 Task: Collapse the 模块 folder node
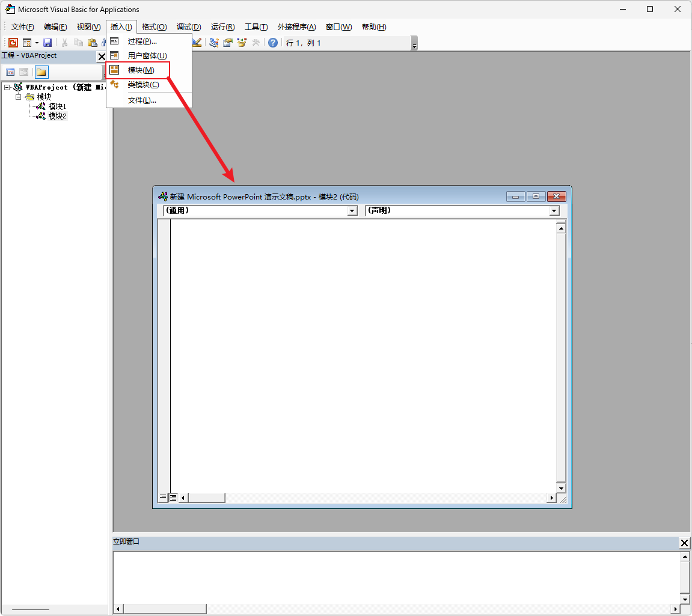tap(19, 97)
